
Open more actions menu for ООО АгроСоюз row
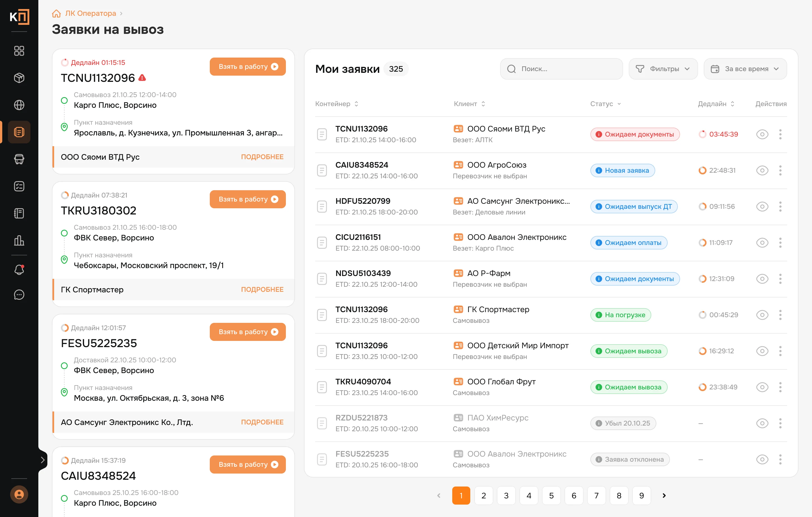tap(780, 170)
